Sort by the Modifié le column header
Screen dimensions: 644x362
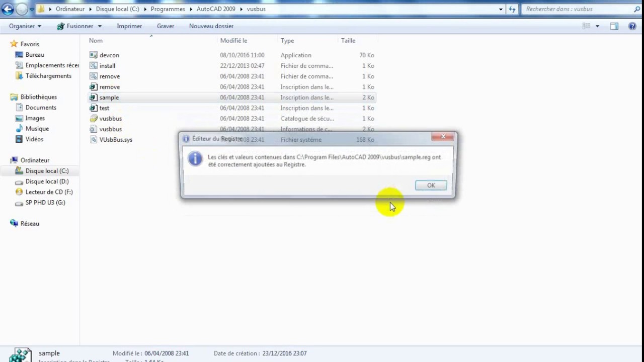tap(233, 41)
